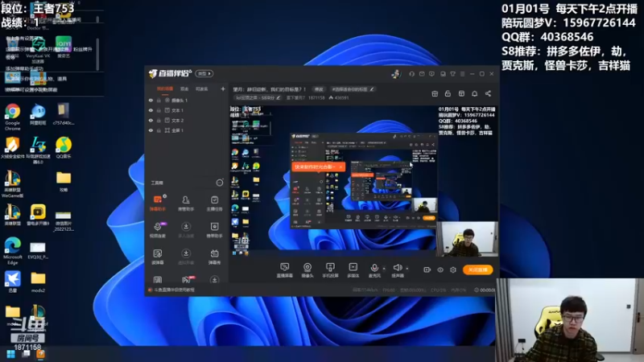The image size is (644, 362).
Task: Select the third scene tab
Action: click(x=202, y=88)
